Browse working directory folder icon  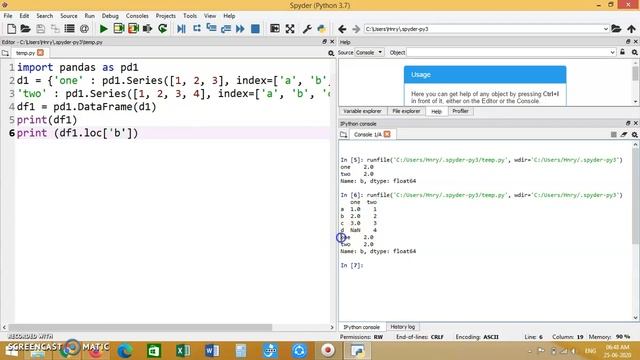[x=616, y=29]
